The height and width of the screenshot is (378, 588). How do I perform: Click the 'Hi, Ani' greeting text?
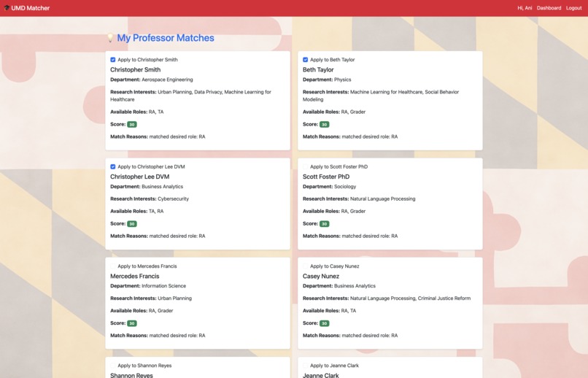525,8
